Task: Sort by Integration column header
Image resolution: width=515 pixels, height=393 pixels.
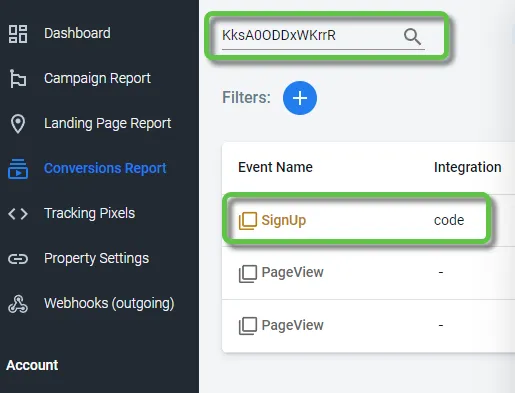Action: click(468, 167)
